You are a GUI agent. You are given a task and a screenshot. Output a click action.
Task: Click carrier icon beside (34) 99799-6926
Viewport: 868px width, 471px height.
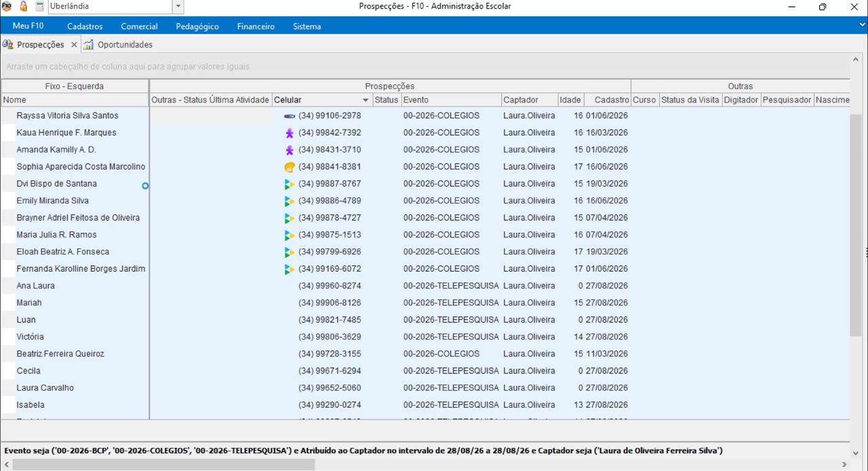[290, 252]
